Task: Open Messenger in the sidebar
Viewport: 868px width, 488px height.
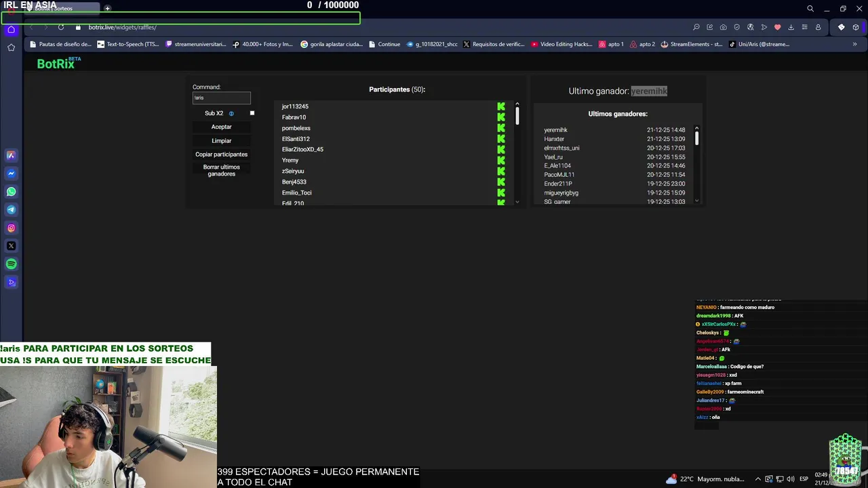Action: 11,174
